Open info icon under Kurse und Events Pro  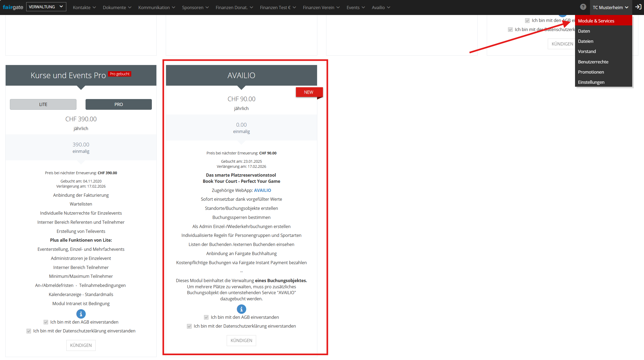[81, 314]
